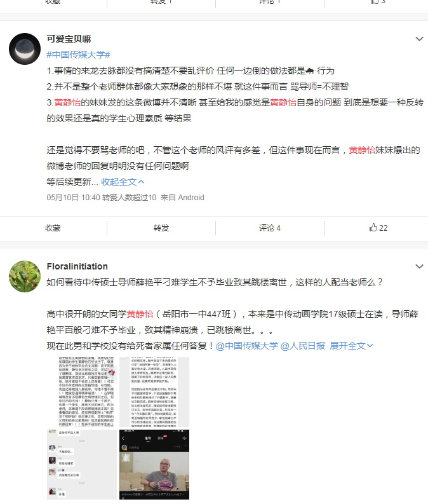
Task: Open post options chevron for Floralinitiation
Action: 419,266
